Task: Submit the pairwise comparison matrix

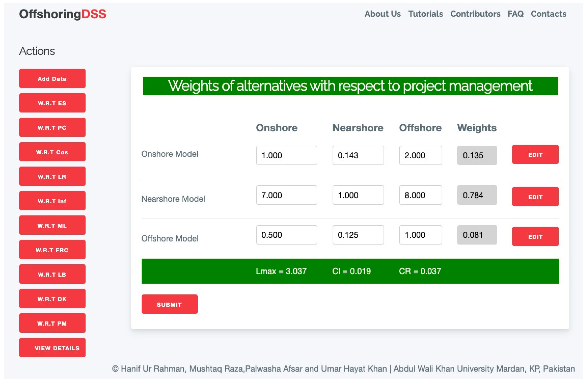Action: coord(169,304)
